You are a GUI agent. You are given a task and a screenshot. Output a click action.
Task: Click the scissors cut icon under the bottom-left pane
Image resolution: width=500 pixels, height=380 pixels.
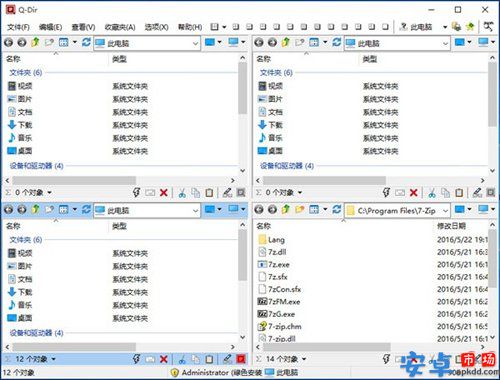coord(182,359)
